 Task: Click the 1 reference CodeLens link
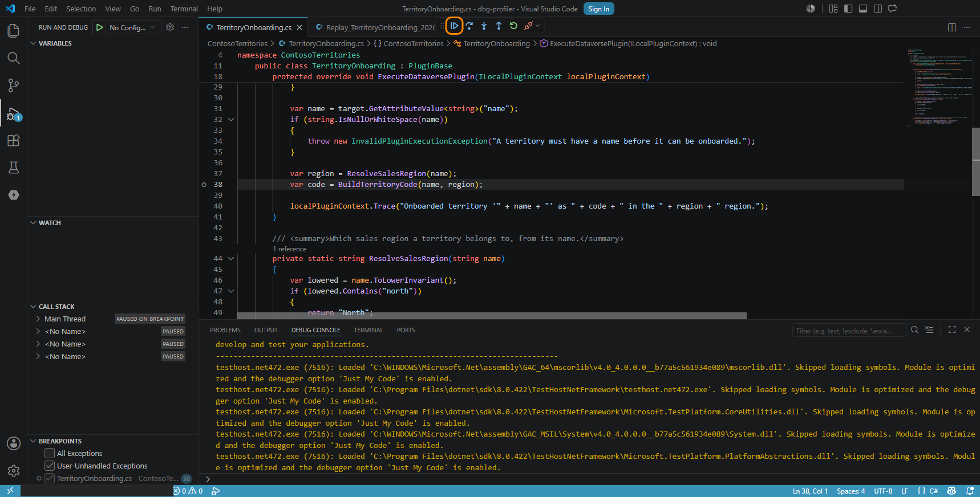tap(290, 249)
